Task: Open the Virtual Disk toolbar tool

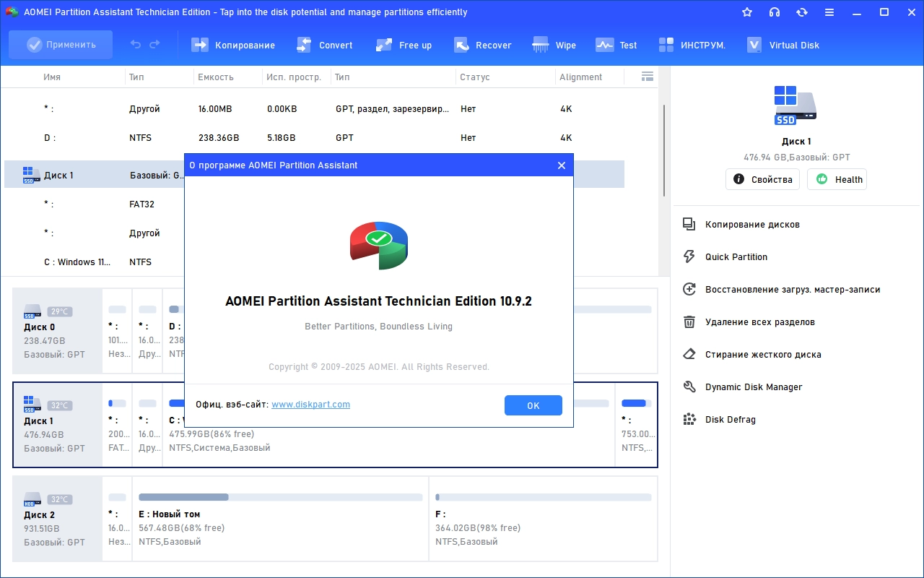Action: point(783,45)
